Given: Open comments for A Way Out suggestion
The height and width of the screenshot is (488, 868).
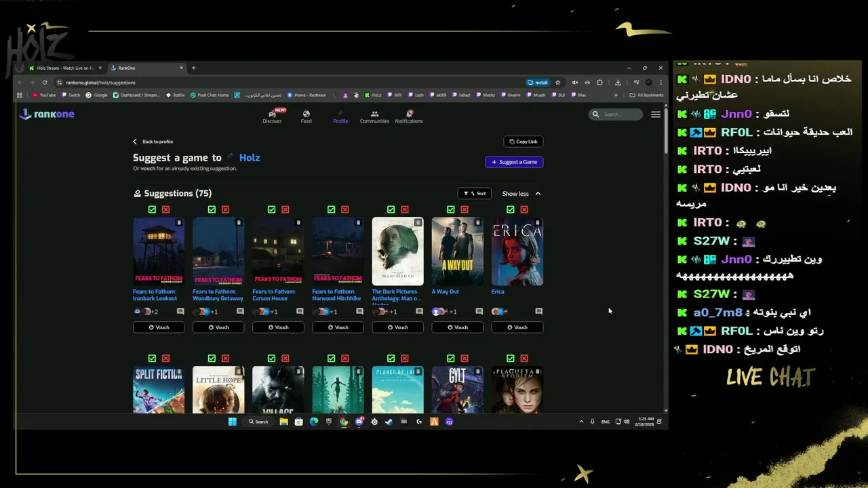Looking at the screenshot, I should (479, 312).
